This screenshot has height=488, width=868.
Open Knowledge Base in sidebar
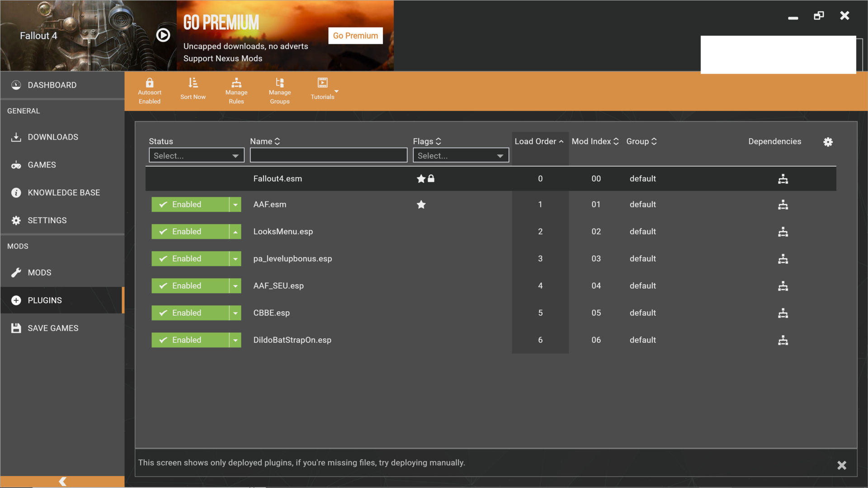tap(62, 192)
